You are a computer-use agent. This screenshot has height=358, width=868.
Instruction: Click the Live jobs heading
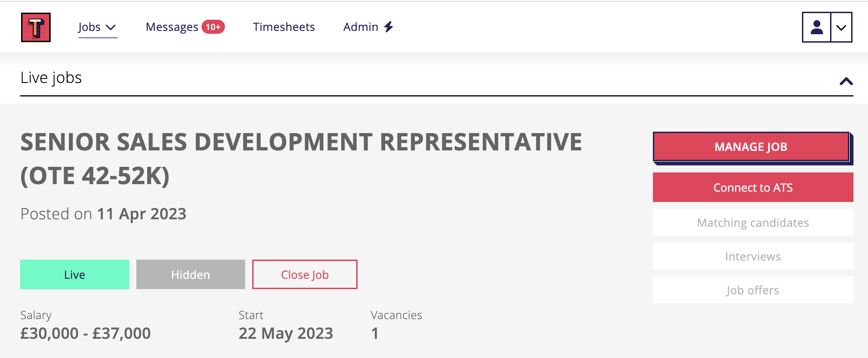point(51,78)
